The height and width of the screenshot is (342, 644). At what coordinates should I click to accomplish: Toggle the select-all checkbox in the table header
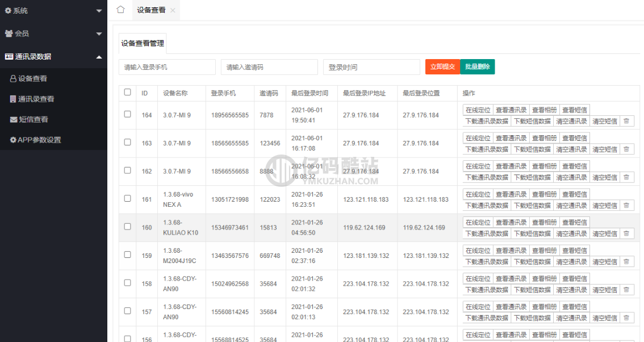tap(127, 92)
